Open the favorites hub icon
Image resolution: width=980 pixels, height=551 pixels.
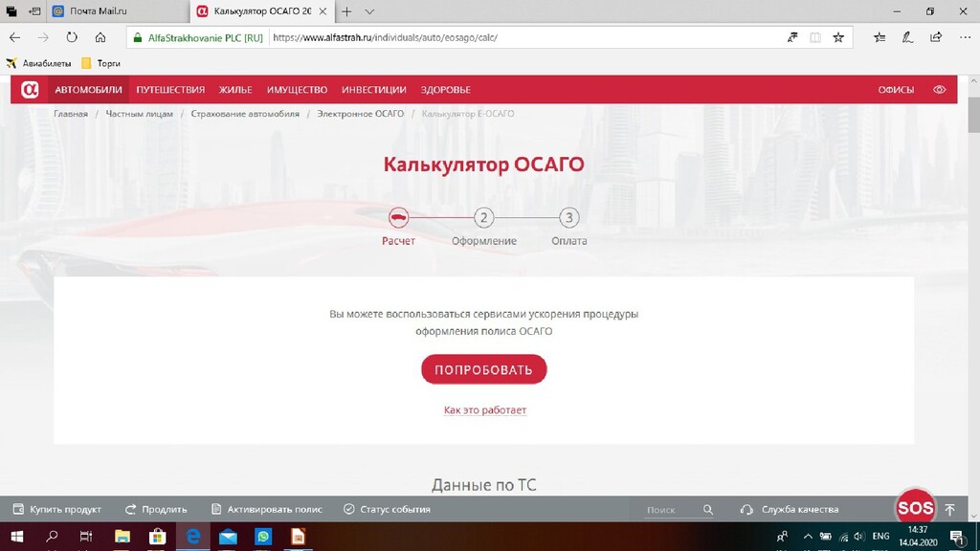tap(880, 37)
